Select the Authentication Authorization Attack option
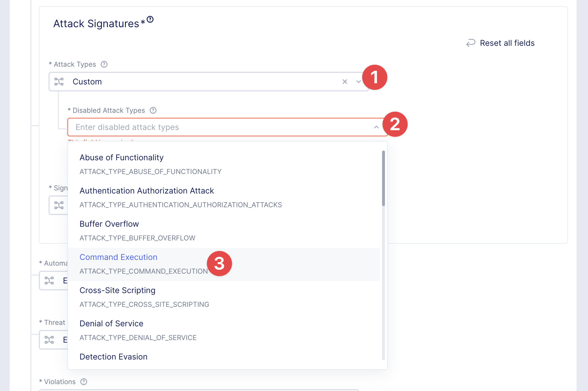The image size is (588, 391). [x=146, y=191]
